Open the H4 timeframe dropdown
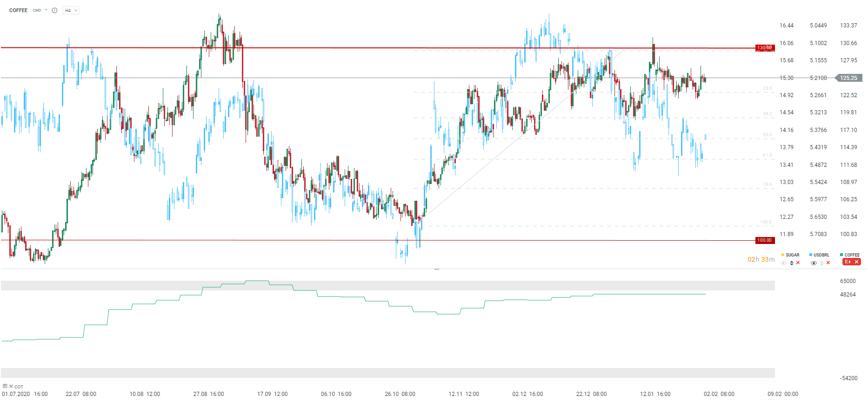 tap(71, 10)
